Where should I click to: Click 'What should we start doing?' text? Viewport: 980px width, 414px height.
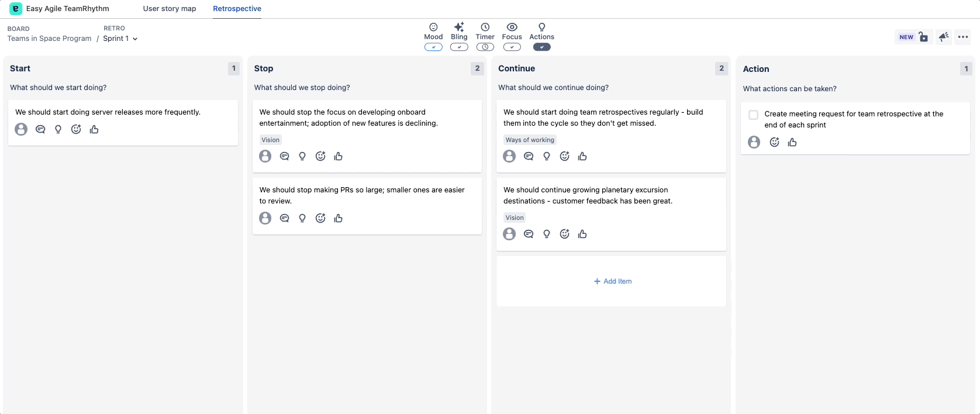pyautogui.click(x=58, y=88)
